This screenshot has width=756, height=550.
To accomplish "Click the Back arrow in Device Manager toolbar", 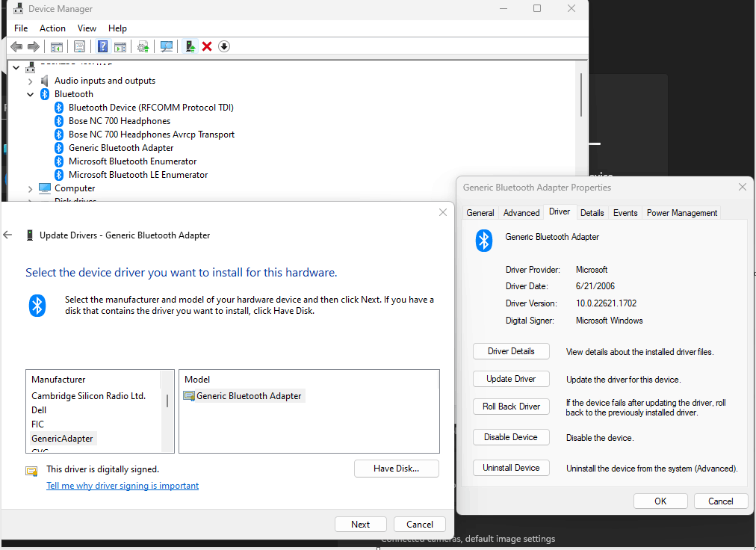I will click(x=16, y=46).
